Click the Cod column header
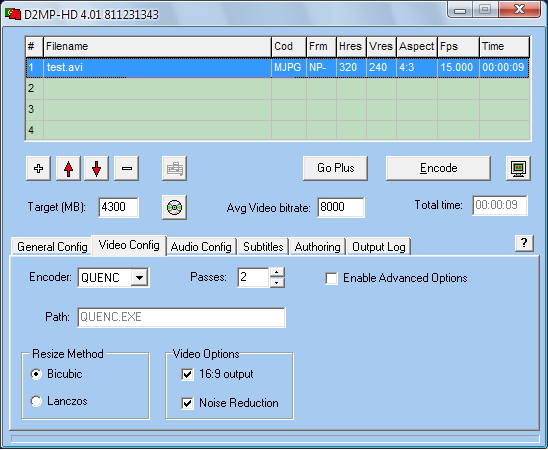Viewport: 548px width, 450px height. pyautogui.click(x=289, y=46)
